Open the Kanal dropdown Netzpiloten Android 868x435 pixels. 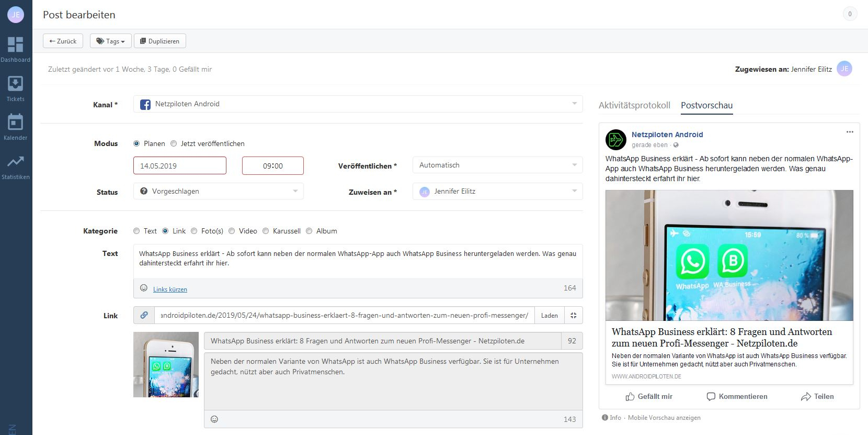(x=358, y=104)
